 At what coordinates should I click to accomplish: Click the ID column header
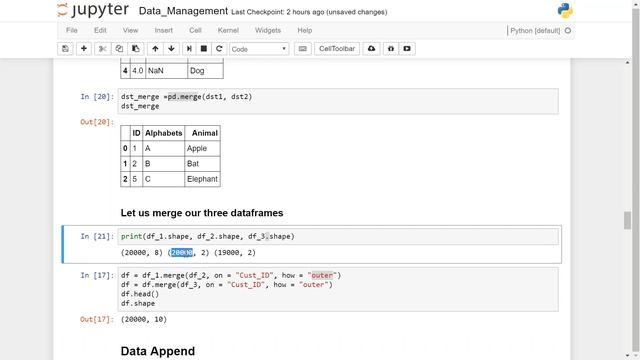pos(136,133)
